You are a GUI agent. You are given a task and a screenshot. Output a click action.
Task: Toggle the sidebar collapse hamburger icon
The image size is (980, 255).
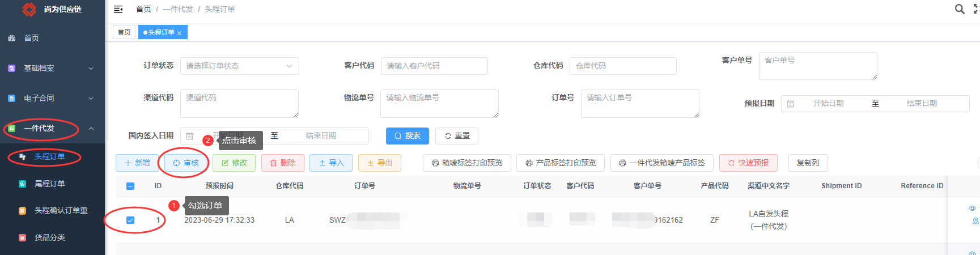[118, 9]
